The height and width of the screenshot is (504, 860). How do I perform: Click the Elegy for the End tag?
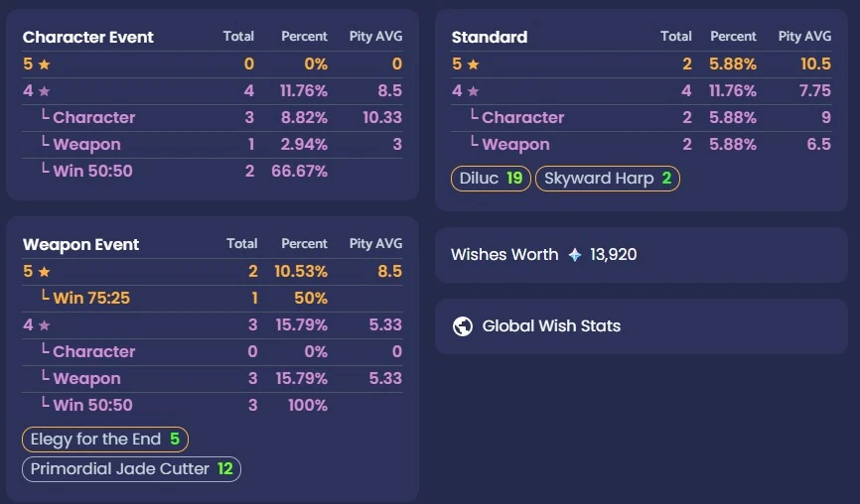pyautogui.click(x=105, y=440)
